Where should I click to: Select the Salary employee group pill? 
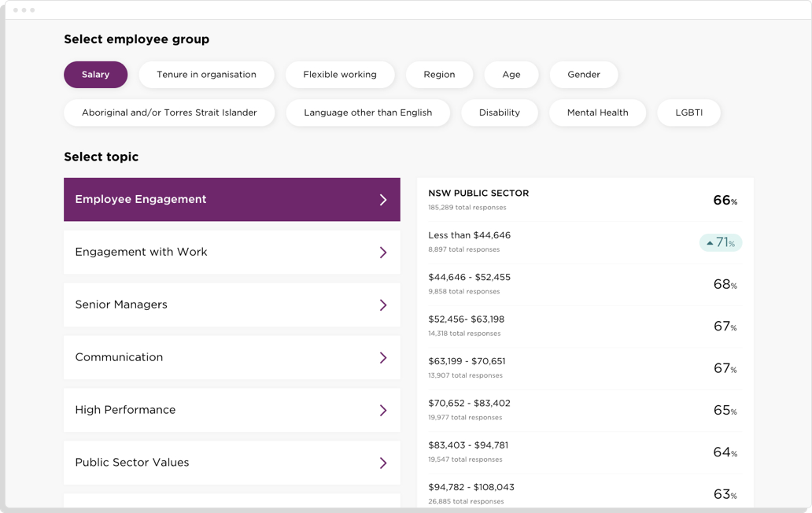[x=95, y=75]
